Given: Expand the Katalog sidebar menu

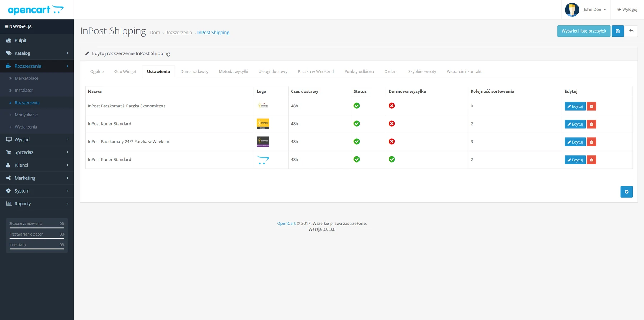Looking at the screenshot, I should point(37,53).
